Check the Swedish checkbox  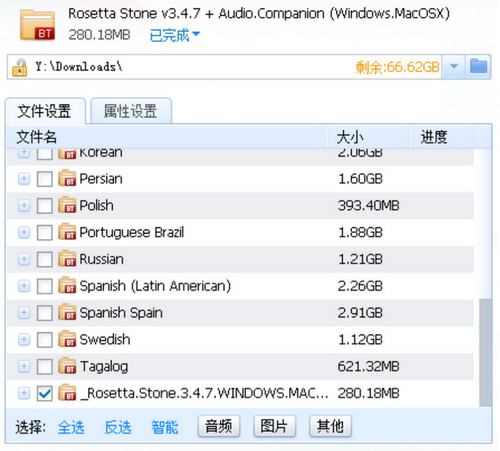45,340
